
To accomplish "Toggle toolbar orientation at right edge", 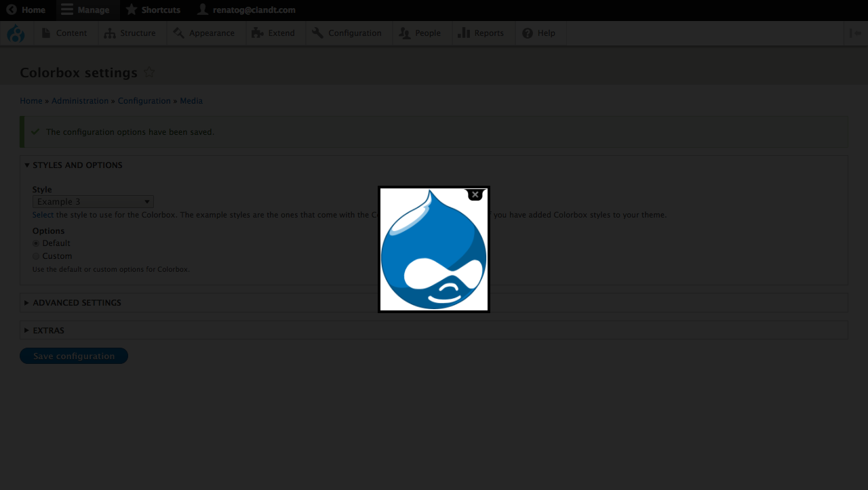I will [855, 33].
